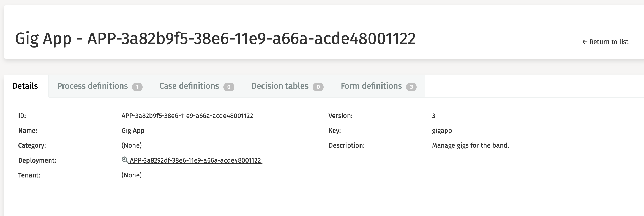Screen dimensions: 644x216
Task: Click the Category value (None)
Action: [132, 145]
